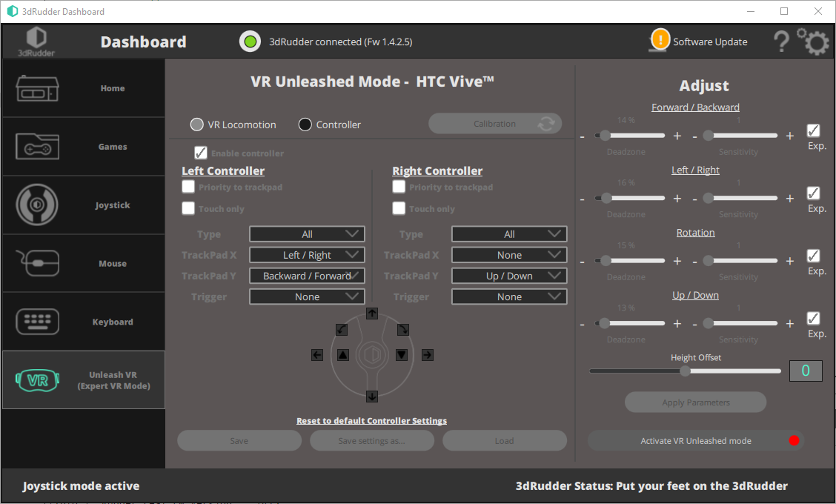Image resolution: width=836 pixels, height=504 pixels.
Task: Click the down arrow on rudder diagram
Action: (x=372, y=397)
